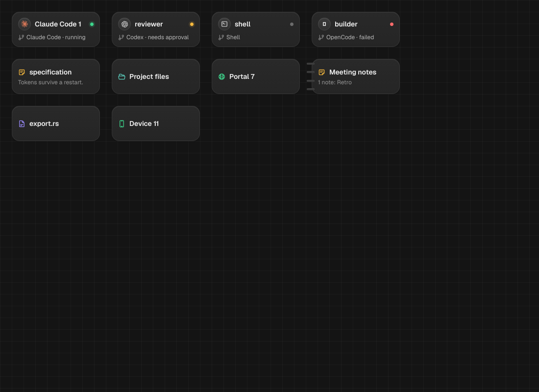Click 'Tokens survive a restart.' preview text
The height and width of the screenshot is (392, 539).
tap(50, 82)
